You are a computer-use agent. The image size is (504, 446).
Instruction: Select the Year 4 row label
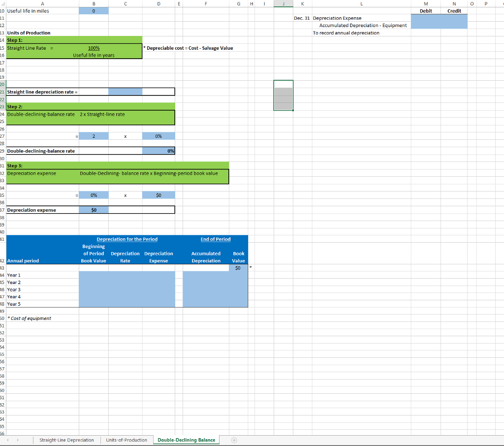[14, 296]
